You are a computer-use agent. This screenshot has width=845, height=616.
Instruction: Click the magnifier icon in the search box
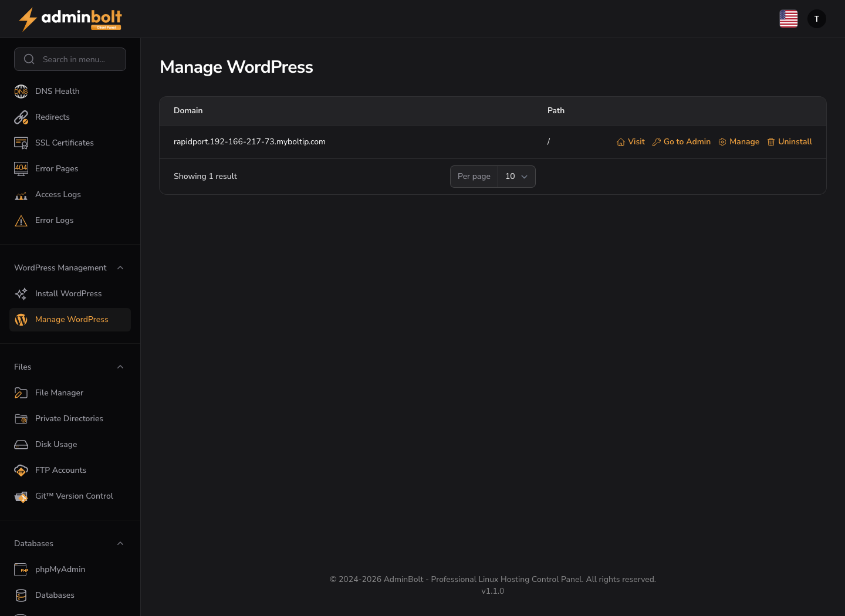tap(29, 59)
